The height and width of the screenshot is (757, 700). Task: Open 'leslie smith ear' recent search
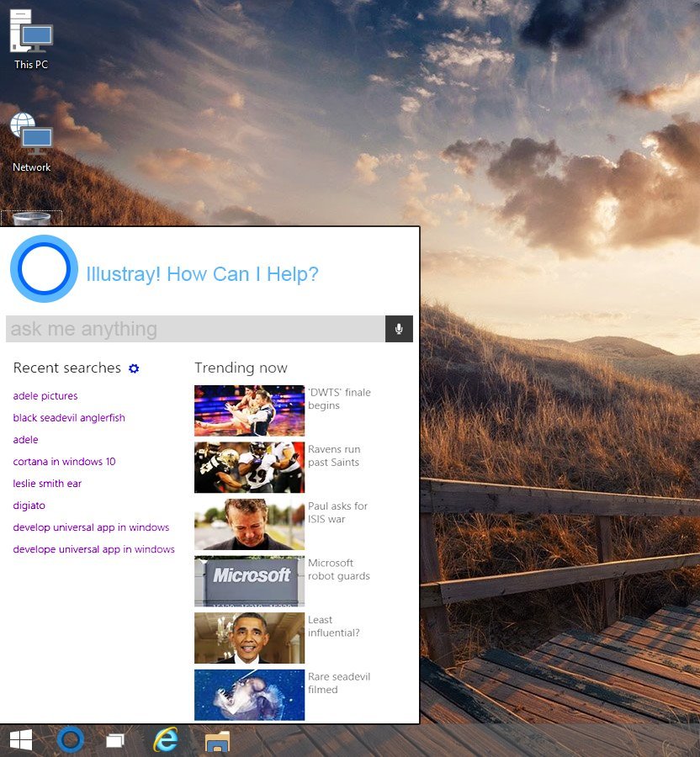pos(47,484)
